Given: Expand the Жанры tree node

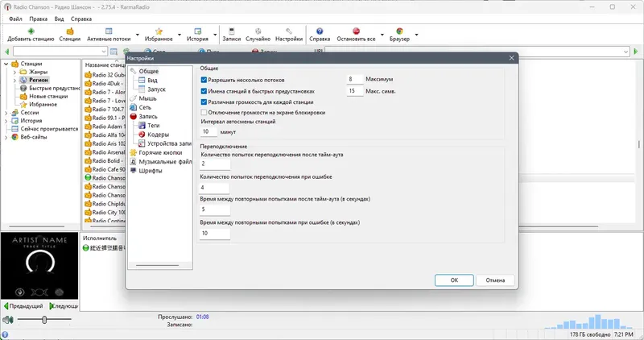Looking at the screenshot, I should coord(14,72).
